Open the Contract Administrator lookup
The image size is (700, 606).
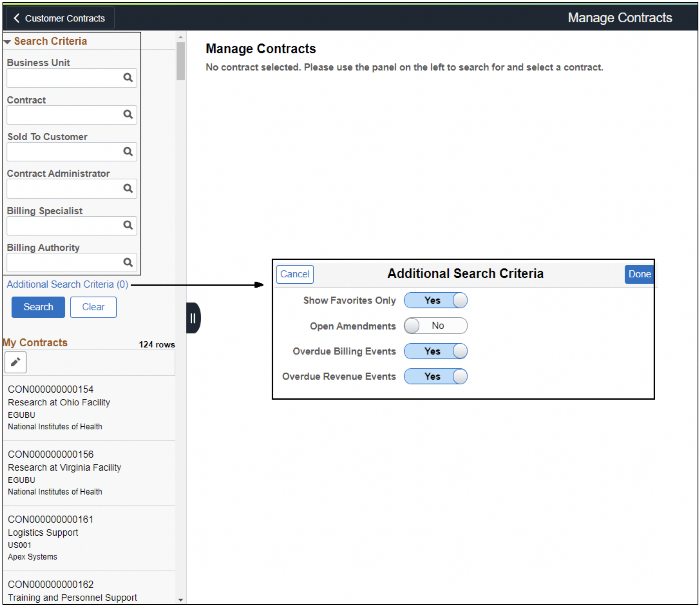128,188
